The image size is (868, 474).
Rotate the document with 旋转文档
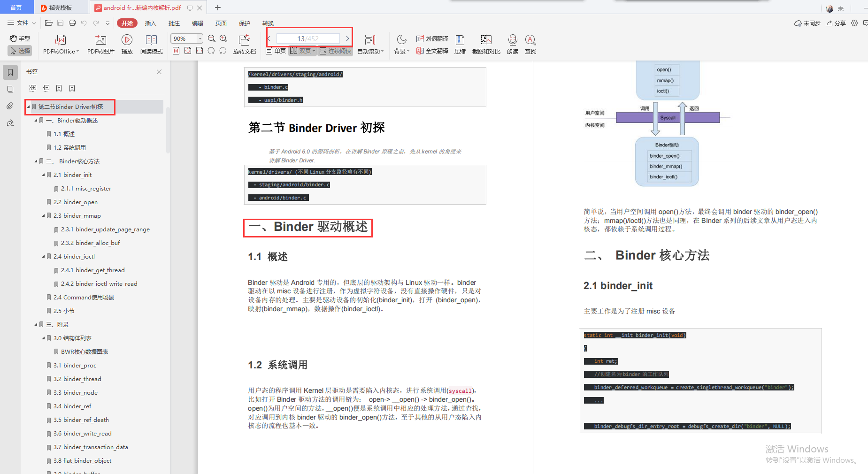[x=244, y=44]
